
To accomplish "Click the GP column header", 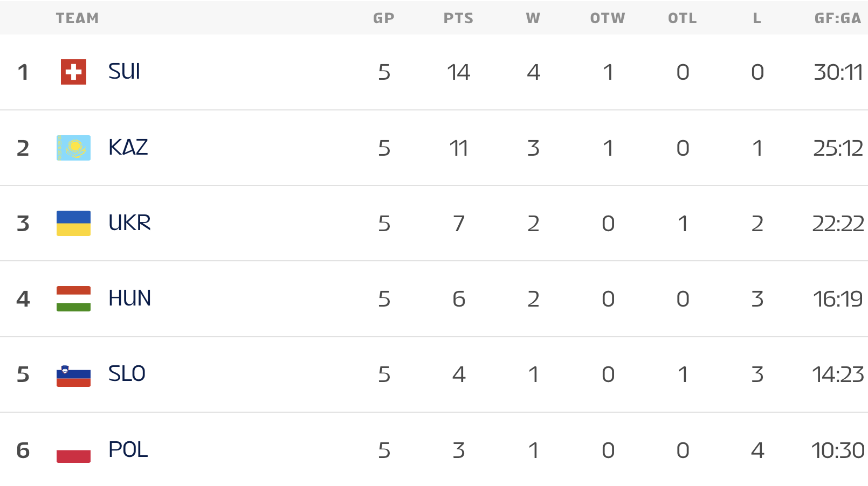I will (x=384, y=18).
